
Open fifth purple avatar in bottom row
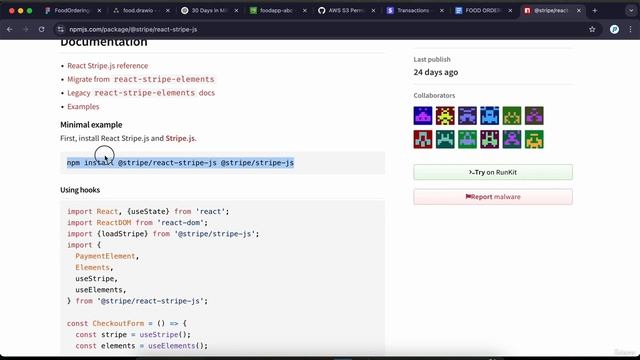pos(512,139)
